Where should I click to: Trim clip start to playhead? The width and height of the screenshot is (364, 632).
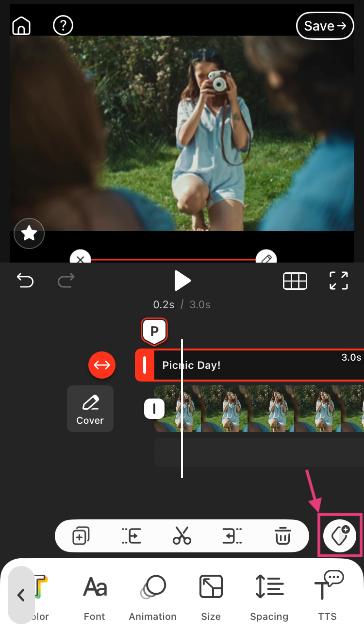click(131, 536)
